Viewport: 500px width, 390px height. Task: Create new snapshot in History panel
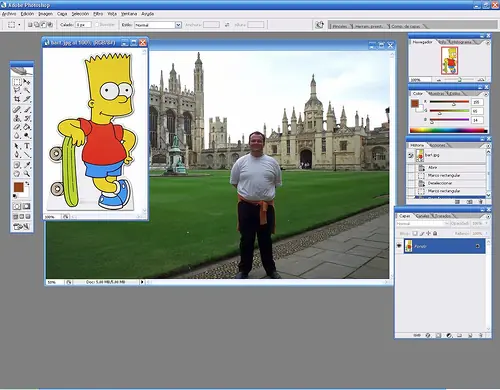coord(469,202)
